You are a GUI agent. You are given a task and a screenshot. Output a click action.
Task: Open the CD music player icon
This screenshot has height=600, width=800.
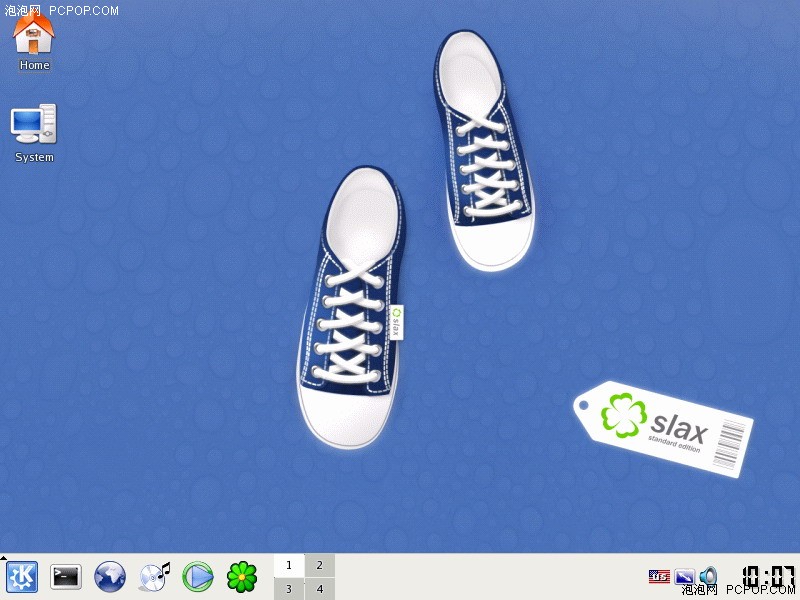click(x=154, y=577)
